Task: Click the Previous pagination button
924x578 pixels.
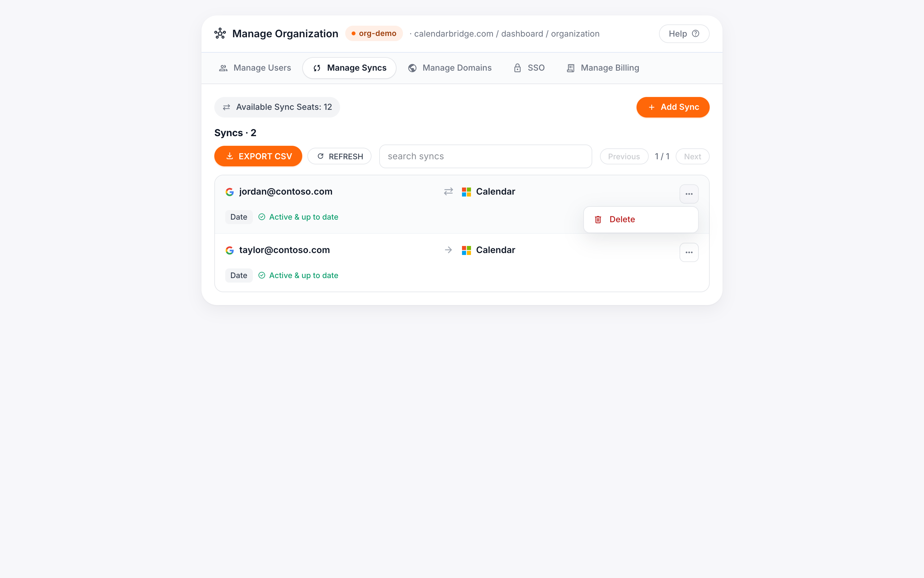Action: tap(624, 156)
